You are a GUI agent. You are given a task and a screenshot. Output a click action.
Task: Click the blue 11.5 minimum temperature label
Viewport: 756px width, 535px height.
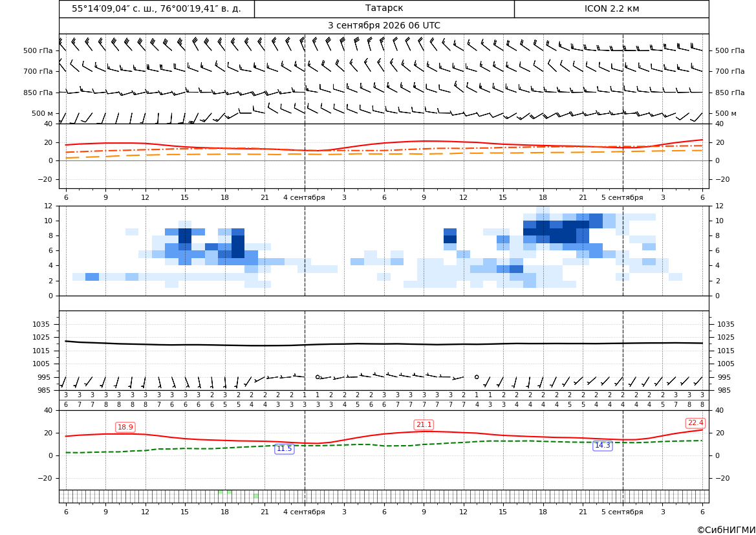coord(284,449)
